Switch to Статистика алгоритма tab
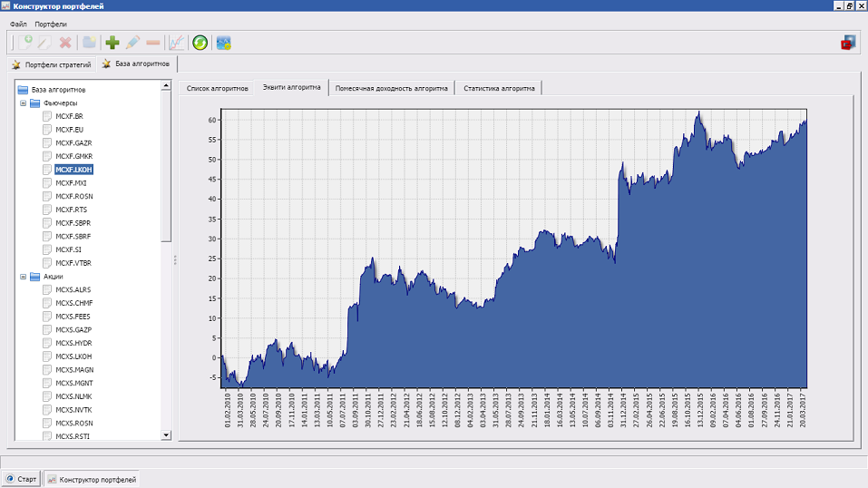The image size is (868, 488). pyautogui.click(x=498, y=88)
